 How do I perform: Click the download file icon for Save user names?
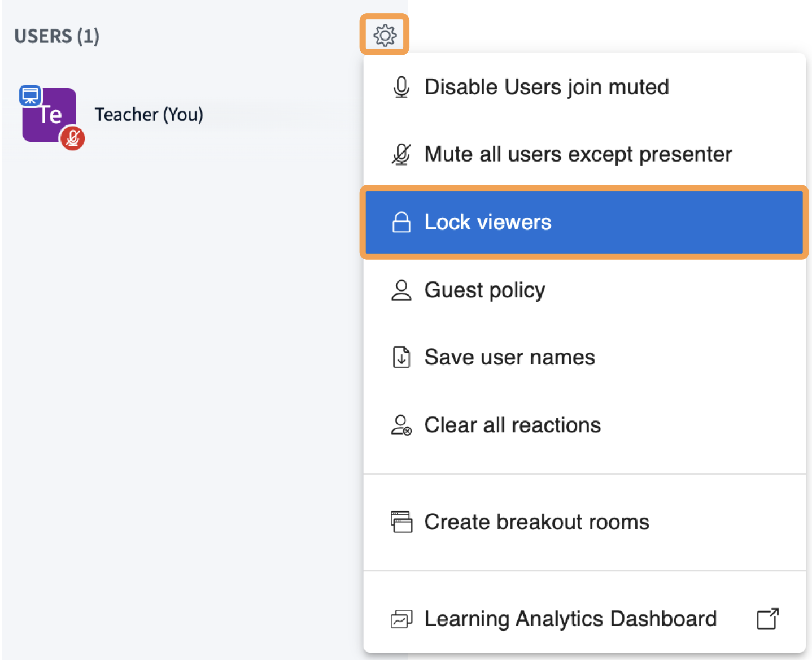click(x=401, y=358)
